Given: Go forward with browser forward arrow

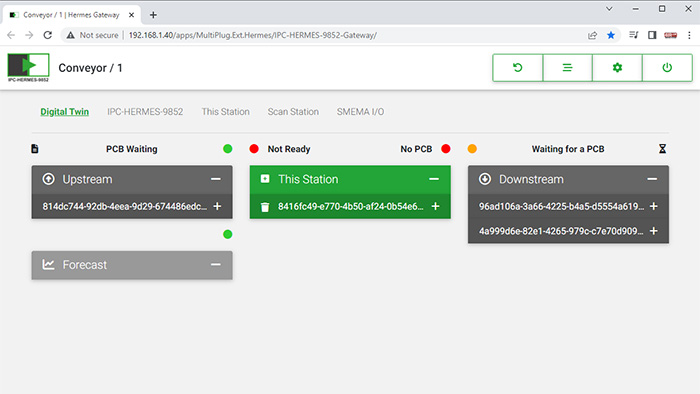Looking at the screenshot, I should point(29,35).
